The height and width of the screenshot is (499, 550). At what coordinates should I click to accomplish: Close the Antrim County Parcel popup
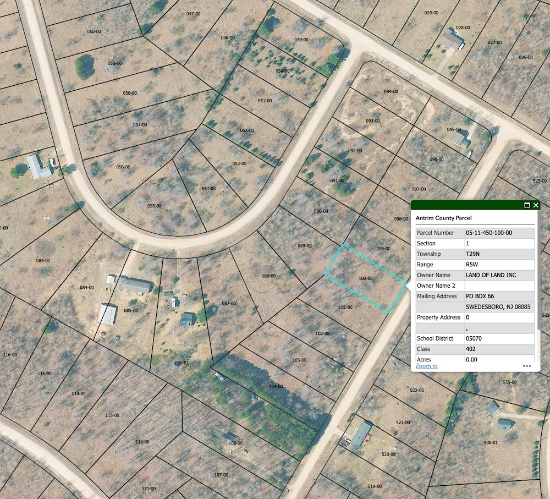(536, 205)
